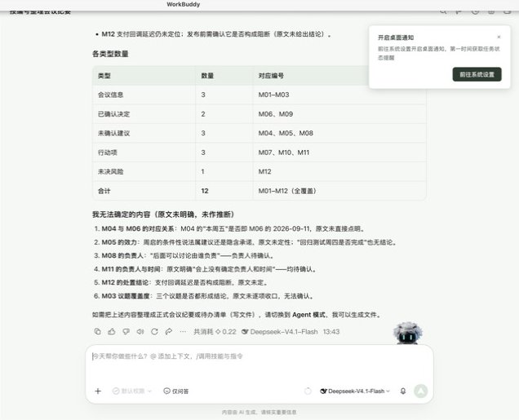The height and width of the screenshot is (420, 519).
Task: Click the plus attachment icon
Action: click(x=98, y=391)
